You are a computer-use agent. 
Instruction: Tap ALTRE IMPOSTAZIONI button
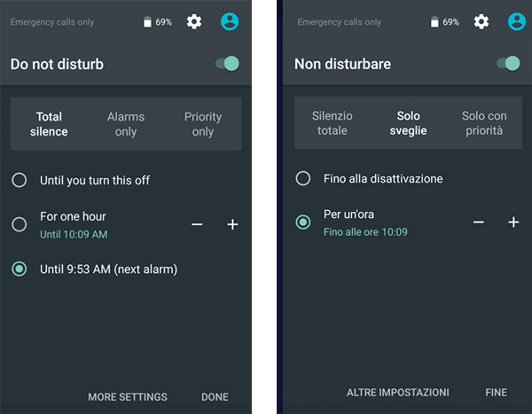click(x=397, y=393)
